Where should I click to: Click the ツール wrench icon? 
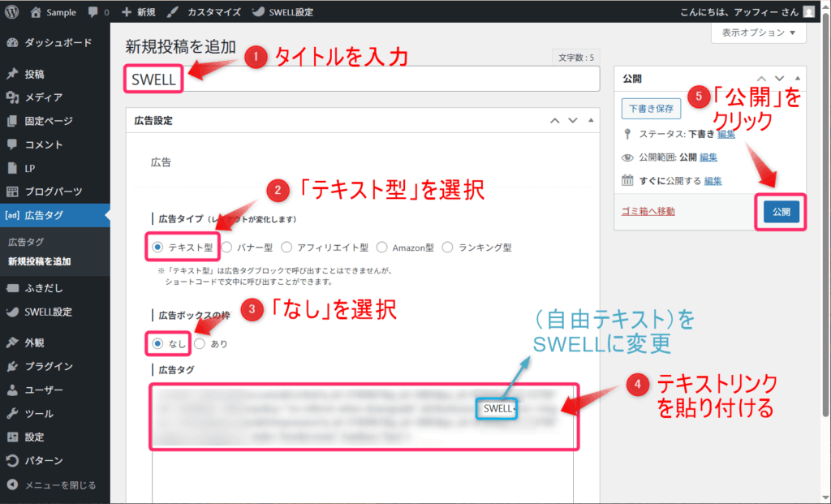pos(12,413)
